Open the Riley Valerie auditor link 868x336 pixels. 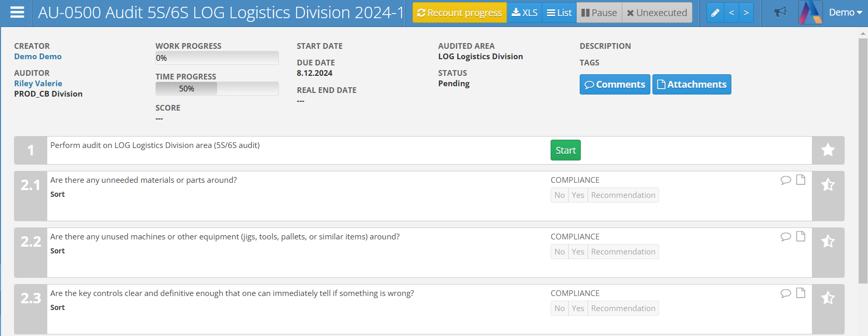(38, 84)
